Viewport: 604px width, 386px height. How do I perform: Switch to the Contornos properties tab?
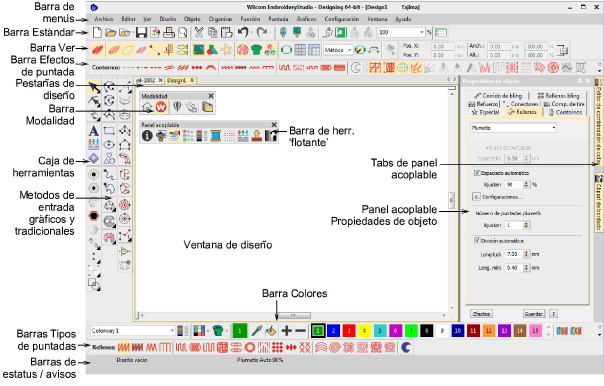(x=565, y=112)
